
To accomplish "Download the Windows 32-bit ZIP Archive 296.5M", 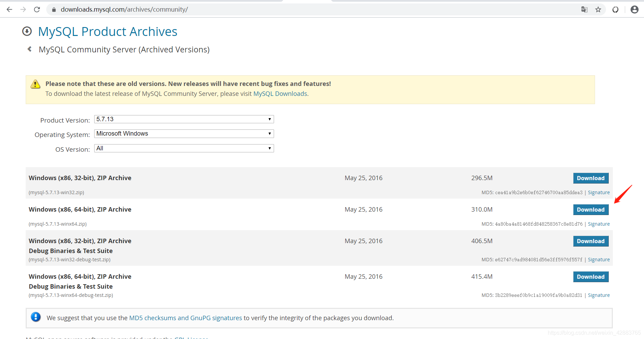I will pos(591,178).
